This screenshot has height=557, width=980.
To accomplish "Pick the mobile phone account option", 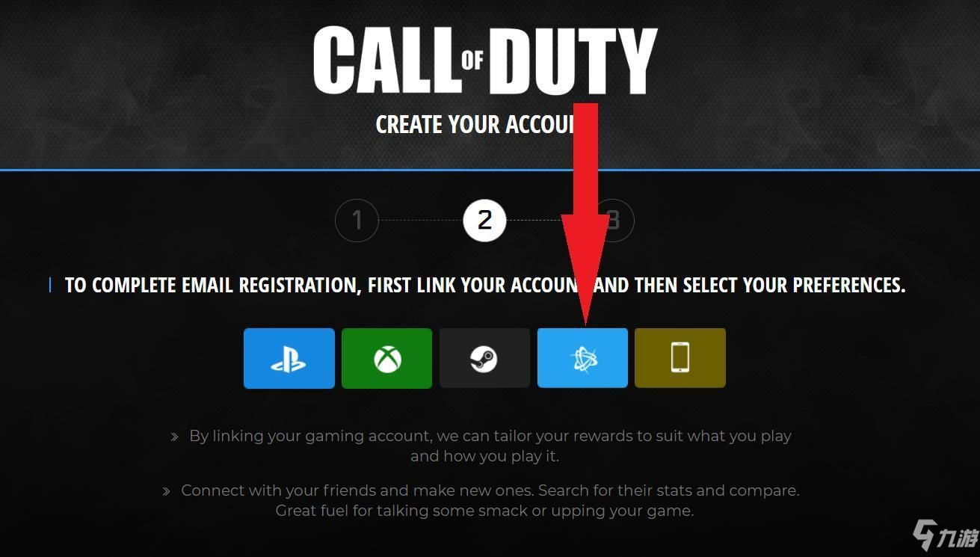I will click(680, 358).
